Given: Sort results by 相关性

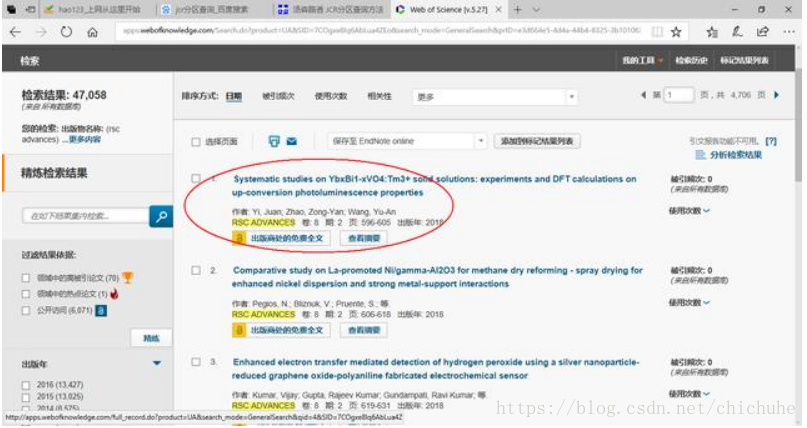Looking at the screenshot, I should (x=379, y=96).
